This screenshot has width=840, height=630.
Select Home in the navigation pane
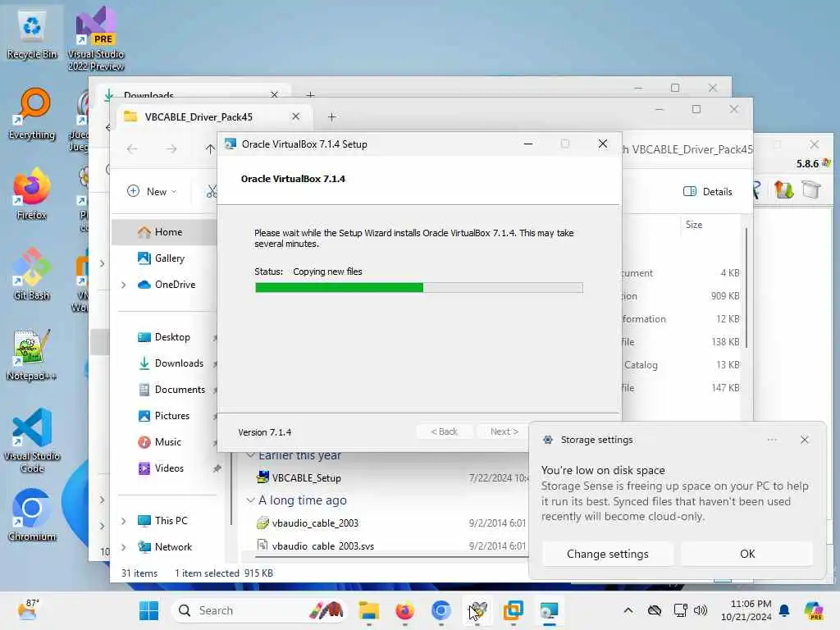(164, 232)
